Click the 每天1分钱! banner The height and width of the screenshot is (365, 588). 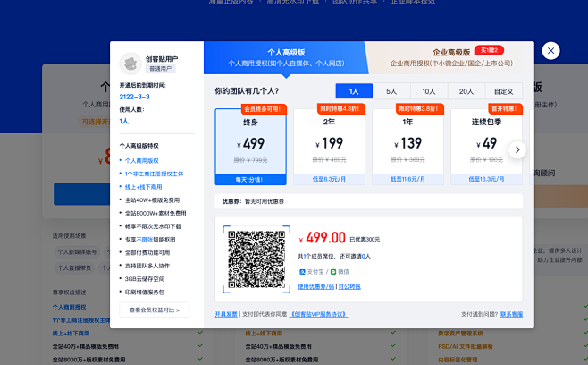[250, 180]
